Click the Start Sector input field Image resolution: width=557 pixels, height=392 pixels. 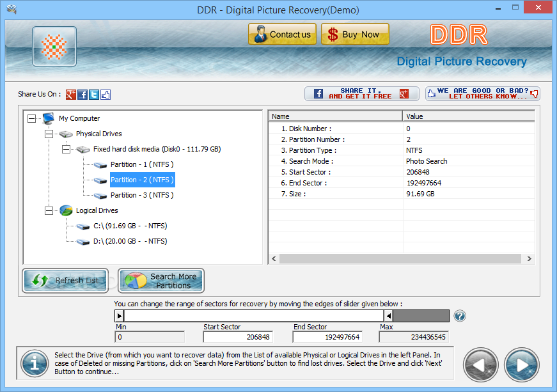click(x=238, y=337)
